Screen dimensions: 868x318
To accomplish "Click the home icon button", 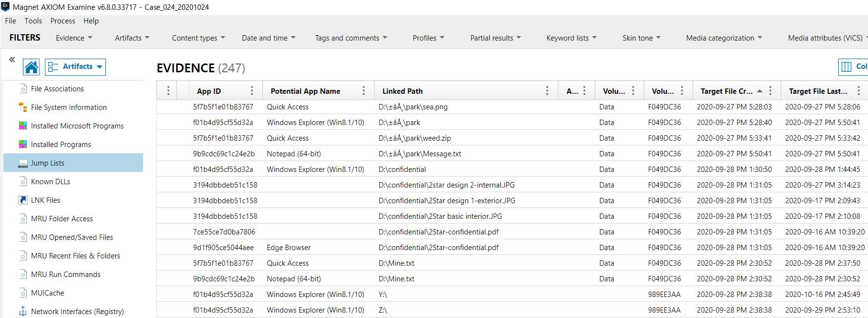I will 32,67.
